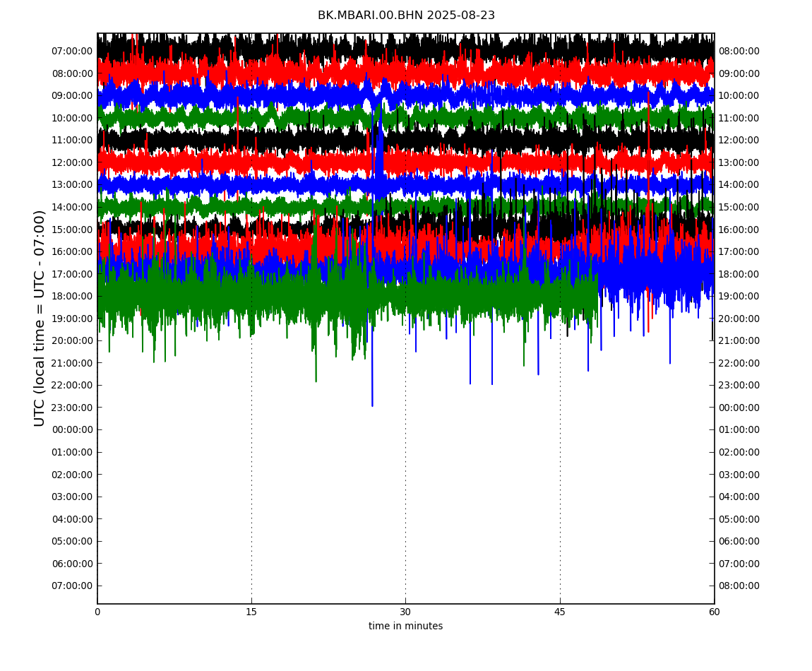812x671 pixels.
Task: Click right-axis time label 20:00:00
Action: [739, 319]
